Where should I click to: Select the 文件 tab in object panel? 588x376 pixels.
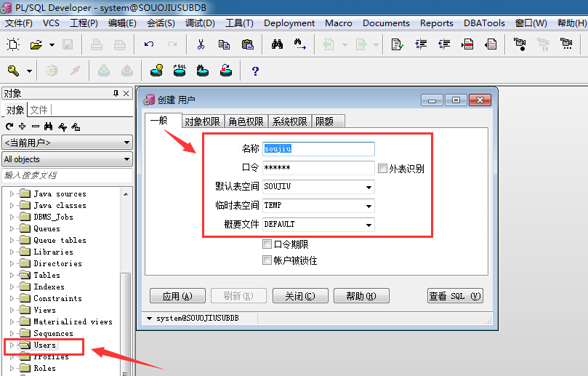(x=39, y=110)
